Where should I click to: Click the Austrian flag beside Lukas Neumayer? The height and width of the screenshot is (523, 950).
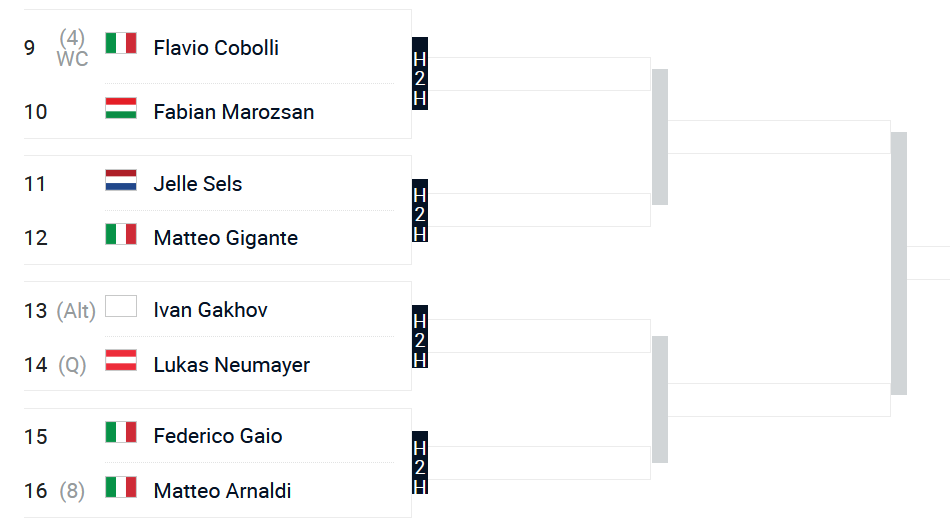pos(121,360)
